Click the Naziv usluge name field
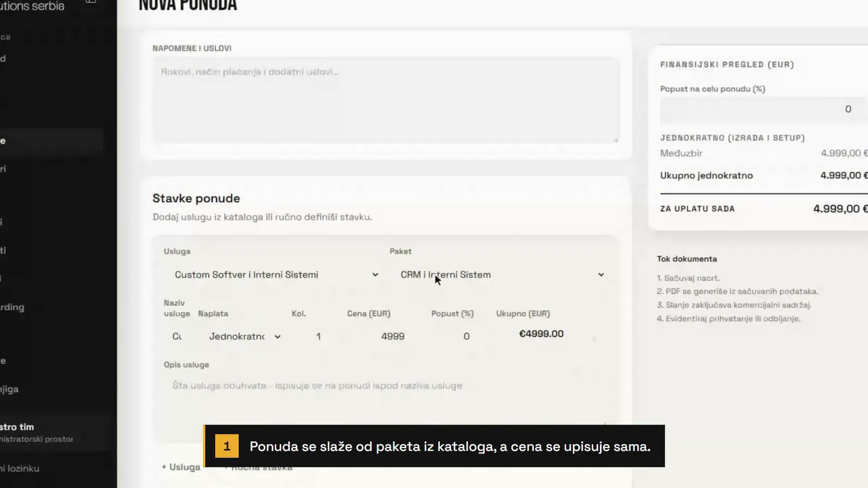868x488 pixels. pyautogui.click(x=178, y=337)
